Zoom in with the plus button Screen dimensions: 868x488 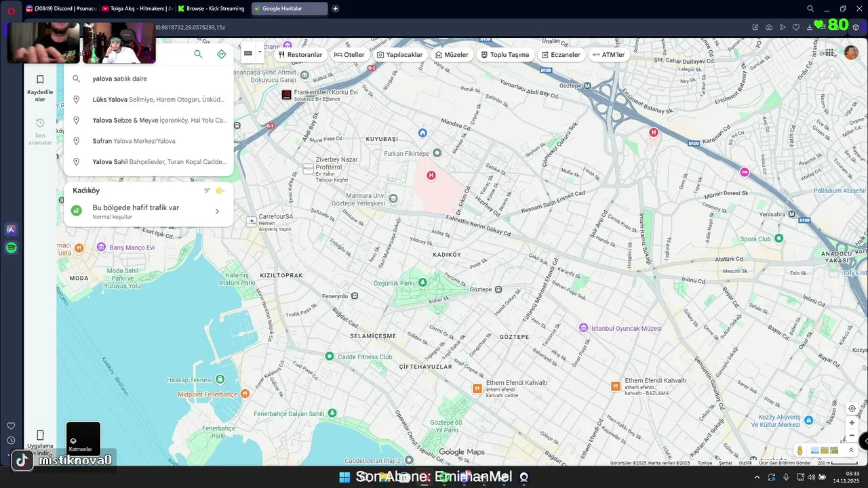point(852,423)
